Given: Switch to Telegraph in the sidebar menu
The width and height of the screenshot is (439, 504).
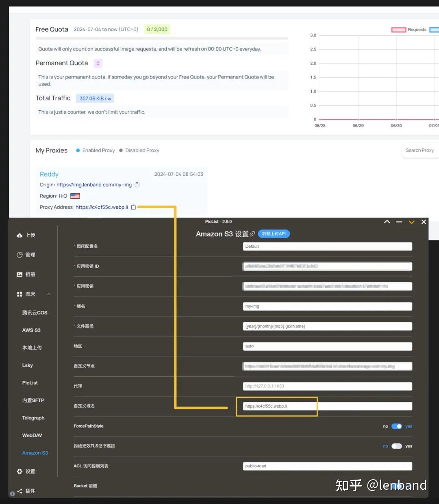Looking at the screenshot, I should (33, 418).
